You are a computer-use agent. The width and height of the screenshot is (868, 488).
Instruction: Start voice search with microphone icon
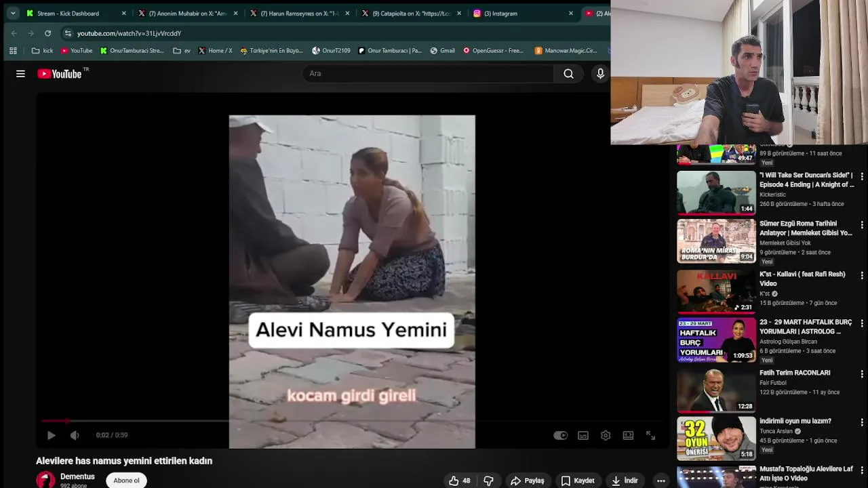[600, 74]
